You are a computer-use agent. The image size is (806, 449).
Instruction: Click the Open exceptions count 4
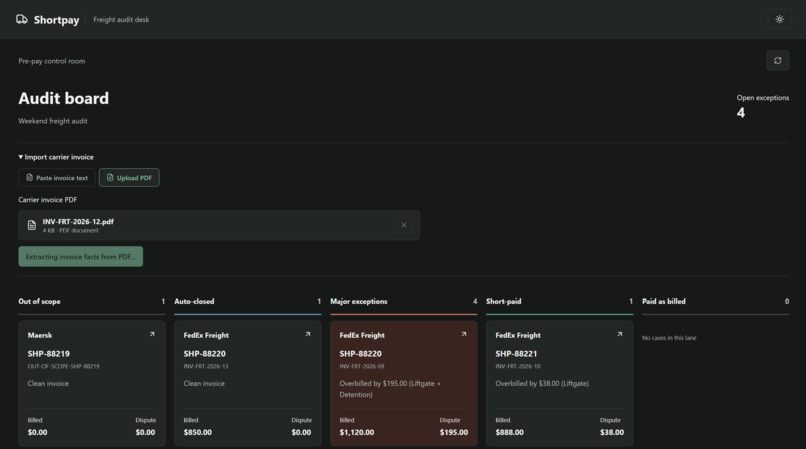pos(741,113)
